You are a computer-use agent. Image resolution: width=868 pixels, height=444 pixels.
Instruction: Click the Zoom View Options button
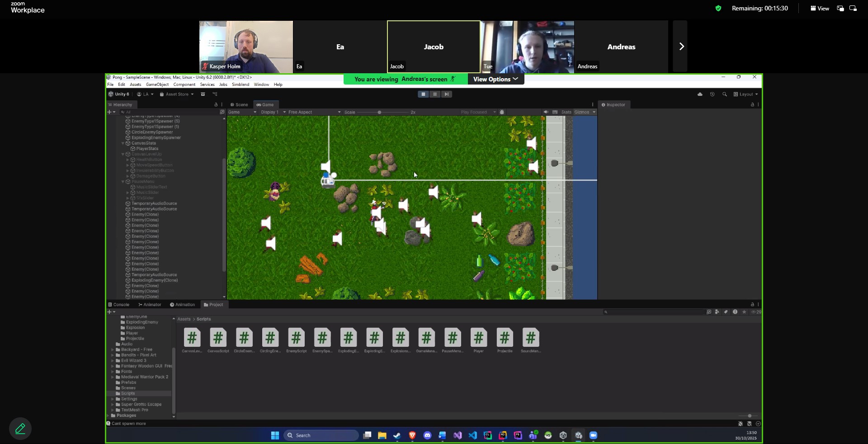click(x=495, y=79)
